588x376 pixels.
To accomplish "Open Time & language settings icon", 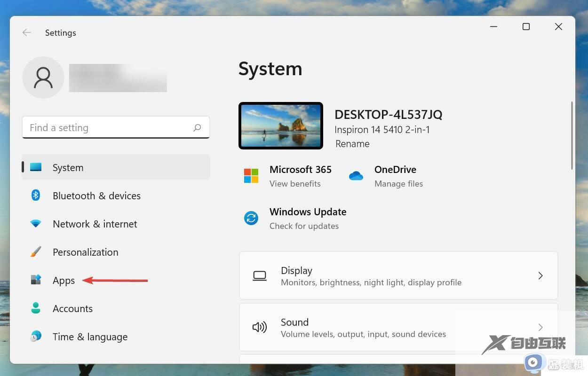I will pyautogui.click(x=36, y=337).
